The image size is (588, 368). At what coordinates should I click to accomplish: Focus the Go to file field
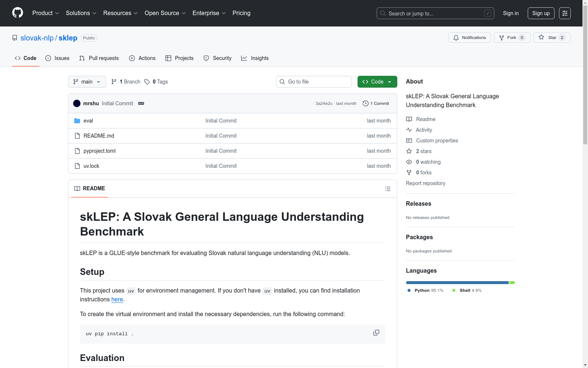click(314, 82)
